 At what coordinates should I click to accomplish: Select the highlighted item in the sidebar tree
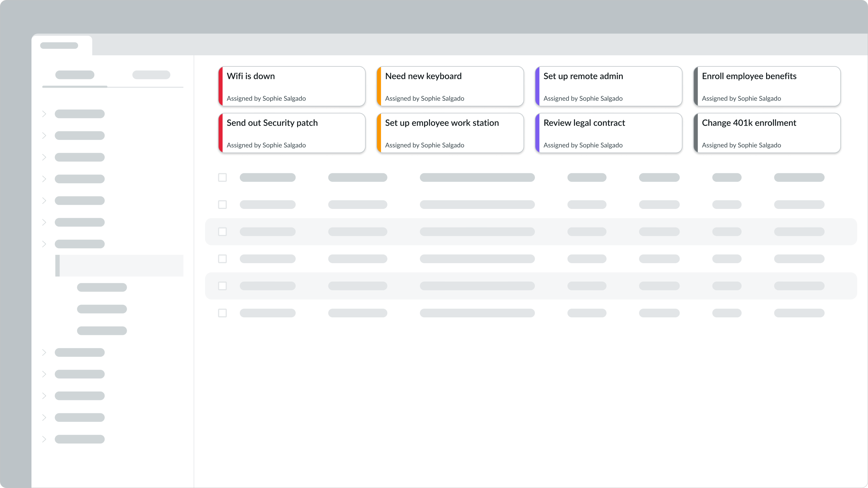point(120,266)
